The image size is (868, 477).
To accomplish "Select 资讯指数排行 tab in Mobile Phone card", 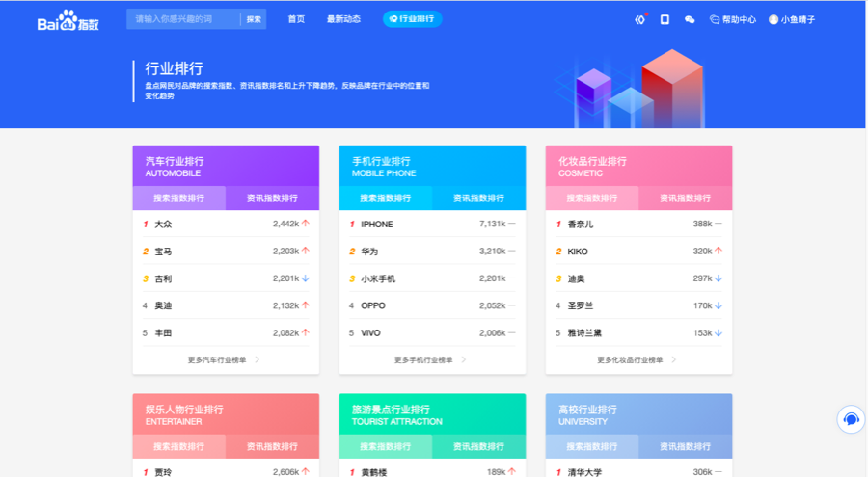I will (x=478, y=199).
